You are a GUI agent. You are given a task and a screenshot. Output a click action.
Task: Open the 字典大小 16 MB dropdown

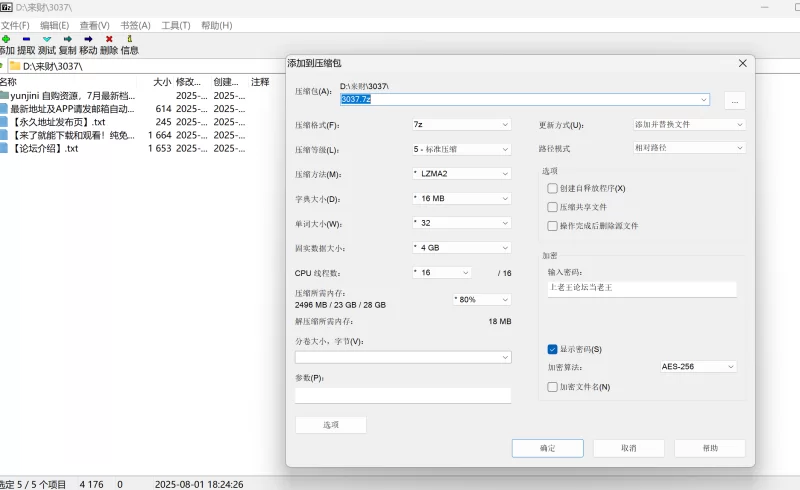pyautogui.click(x=461, y=198)
